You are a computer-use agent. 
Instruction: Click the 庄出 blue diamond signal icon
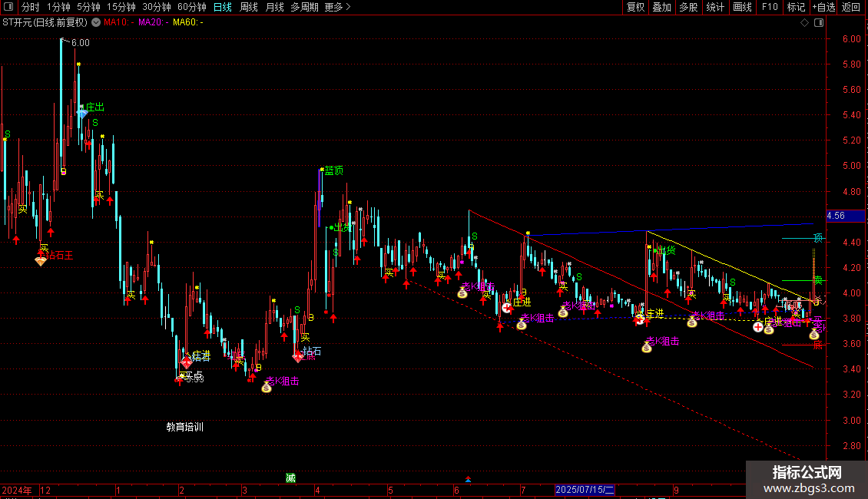(x=82, y=114)
